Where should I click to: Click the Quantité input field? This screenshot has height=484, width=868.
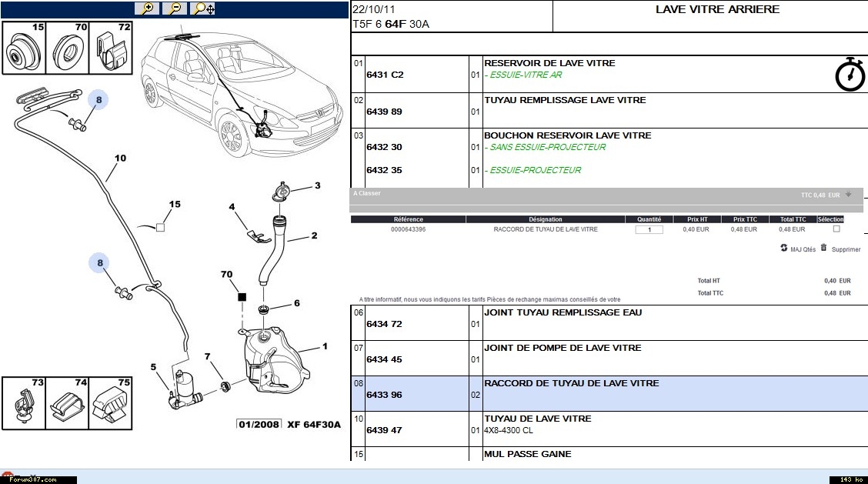[649, 229]
